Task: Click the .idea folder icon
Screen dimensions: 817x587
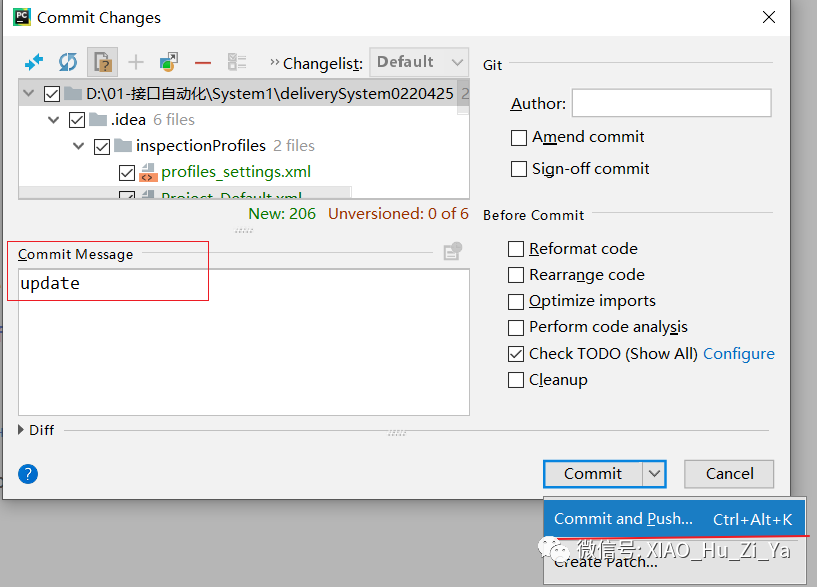Action: tap(98, 120)
